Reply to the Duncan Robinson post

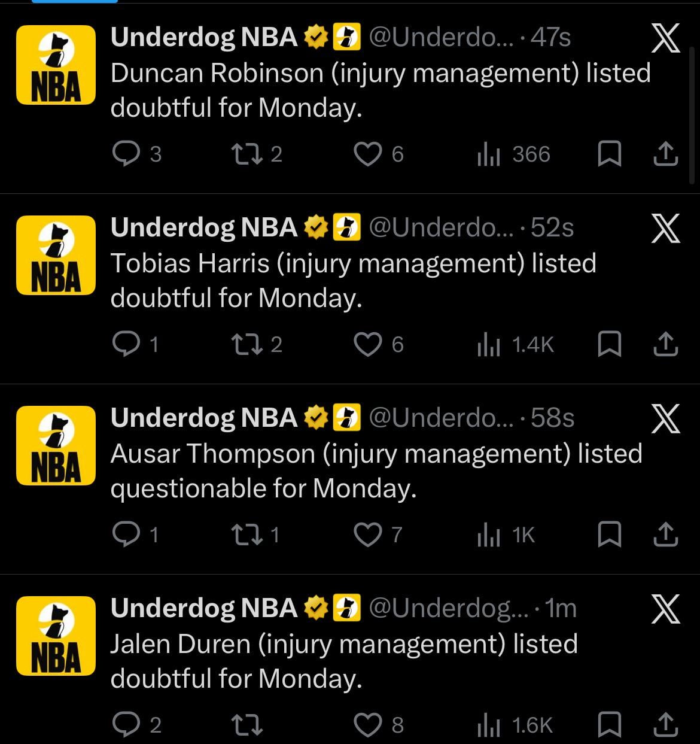(x=126, y=154)
